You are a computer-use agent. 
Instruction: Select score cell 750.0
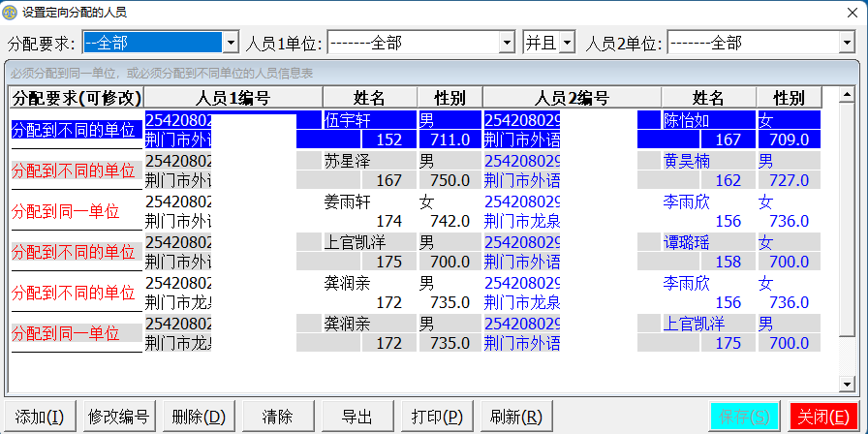point(450,180)
